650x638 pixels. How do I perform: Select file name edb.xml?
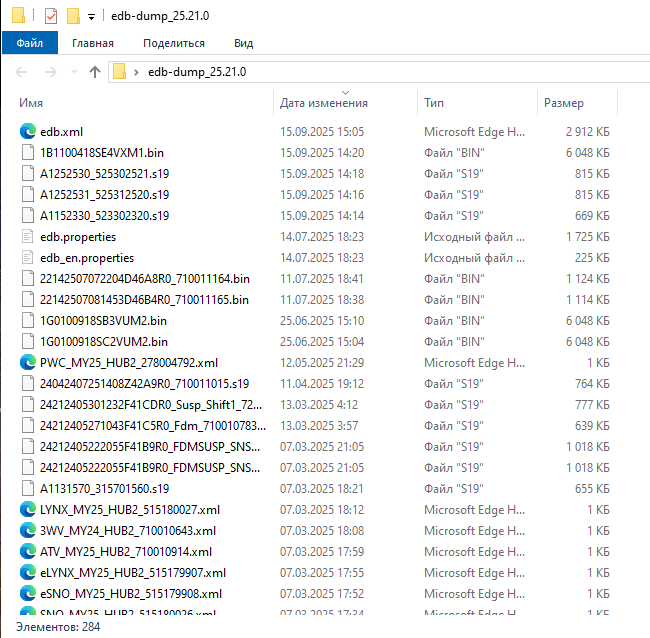[61, 132]
